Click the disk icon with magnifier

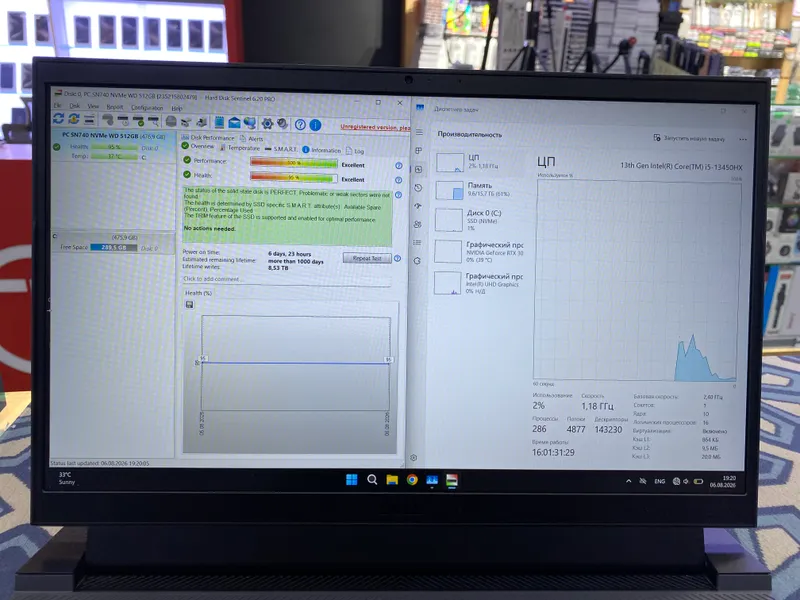click(154, 121)
